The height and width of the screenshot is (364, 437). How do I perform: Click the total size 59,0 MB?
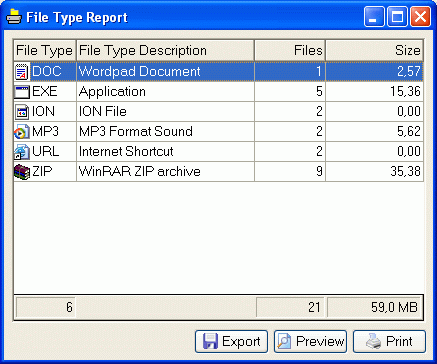point(394,307)
